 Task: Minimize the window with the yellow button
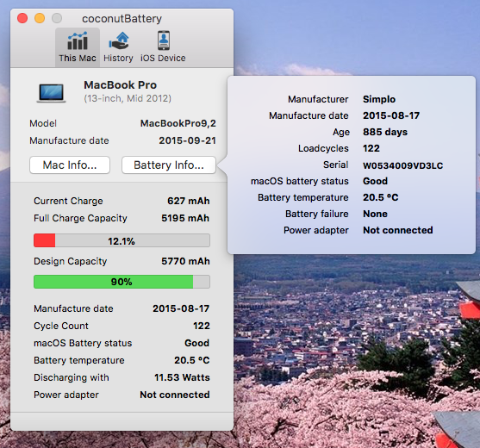40,18
